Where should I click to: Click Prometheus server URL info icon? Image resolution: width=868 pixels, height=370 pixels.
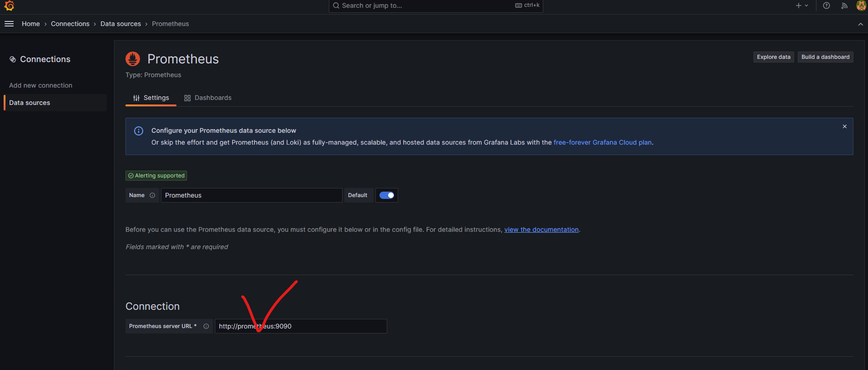point(206,326)
